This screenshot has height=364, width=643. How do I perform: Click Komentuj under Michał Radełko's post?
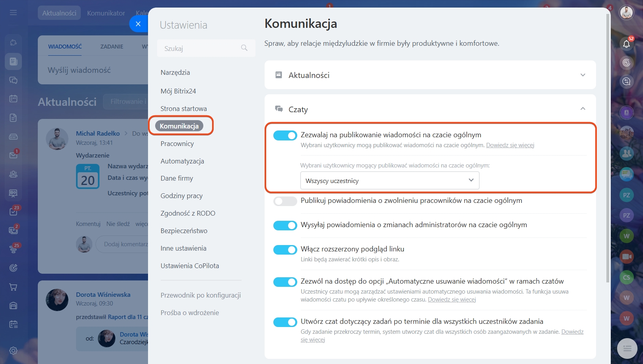pos(88,224)
